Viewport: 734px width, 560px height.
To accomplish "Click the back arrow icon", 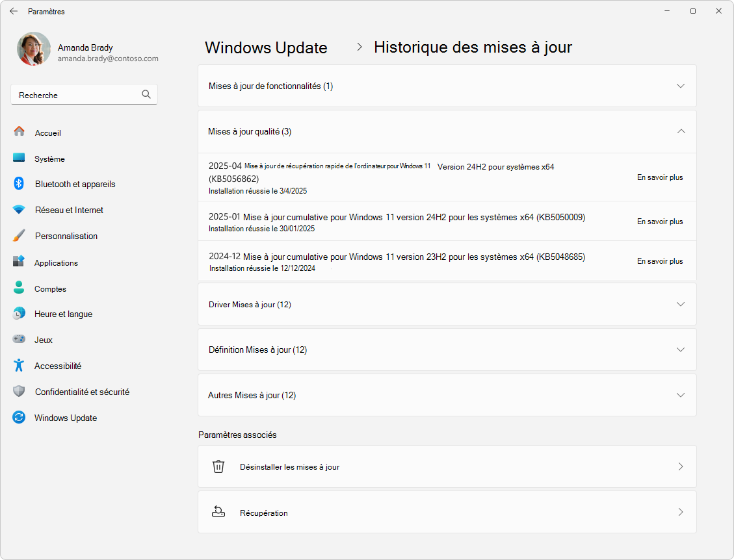I will click(x=14, y=11).
